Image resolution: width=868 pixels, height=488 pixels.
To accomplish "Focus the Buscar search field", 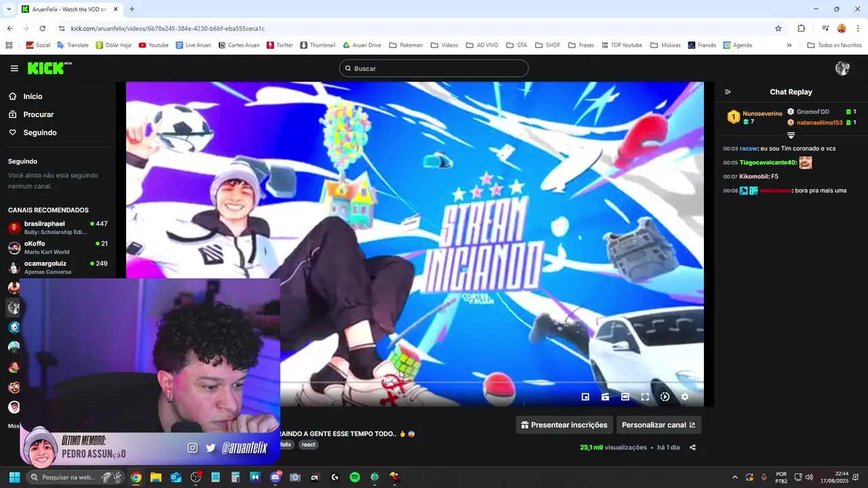I will (434, 68).
